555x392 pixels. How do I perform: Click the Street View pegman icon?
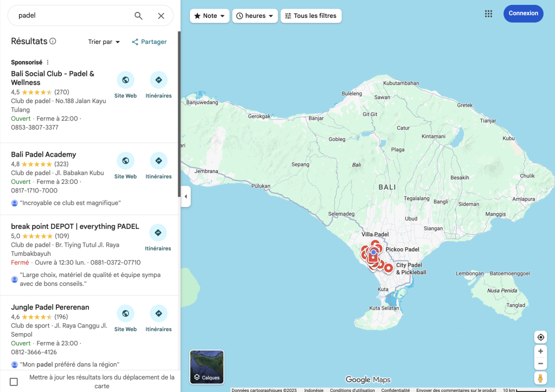point(540,378)
